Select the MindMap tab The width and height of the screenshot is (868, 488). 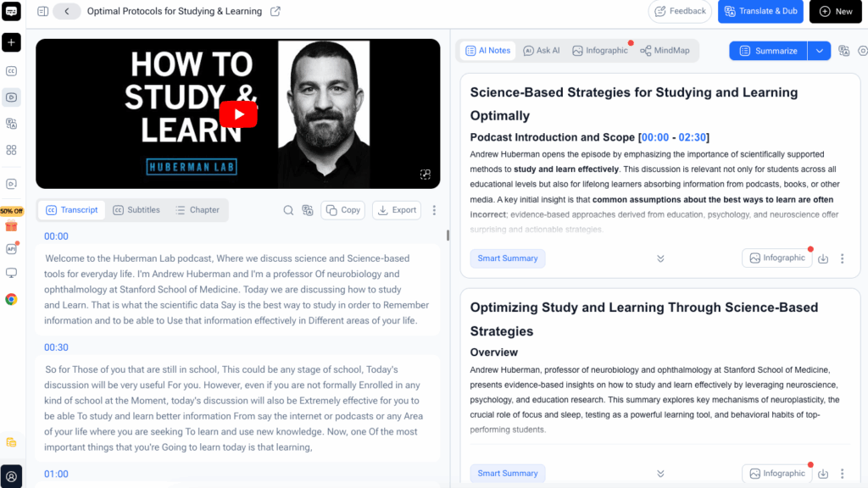pyautogui.click(x=665, y=50)
